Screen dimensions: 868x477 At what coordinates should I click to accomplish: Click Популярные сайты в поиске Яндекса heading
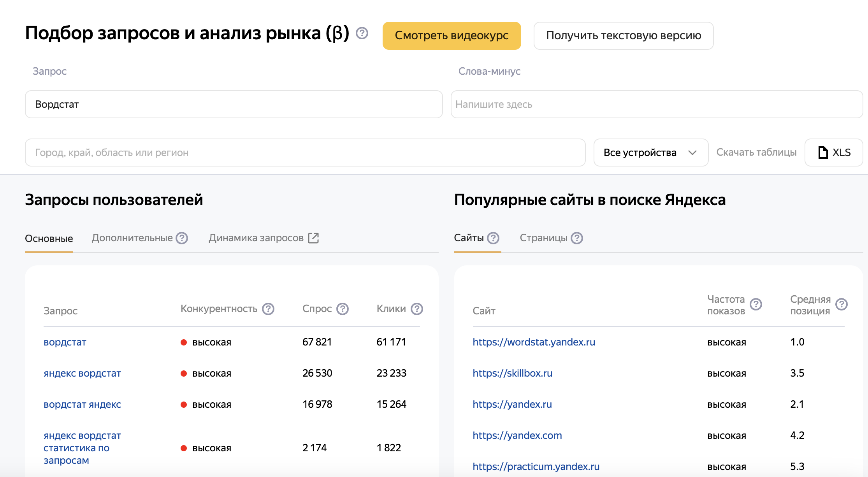[x=590, y=200]
